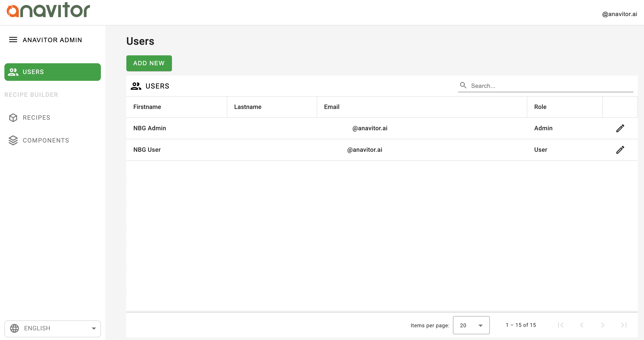Go to the last page
Image resolution: width=644 pixels, height=340 pixels.
point(624,325)
